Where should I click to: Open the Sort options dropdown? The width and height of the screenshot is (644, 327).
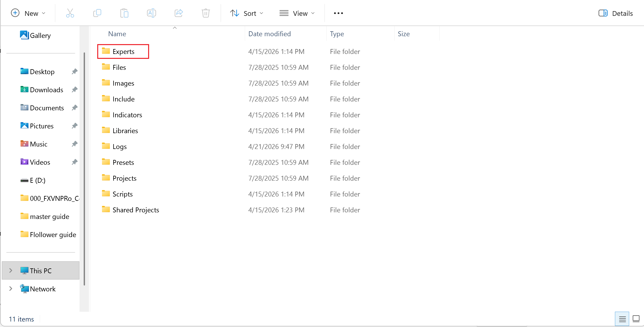pyautogui.click(x=247, y=13)
